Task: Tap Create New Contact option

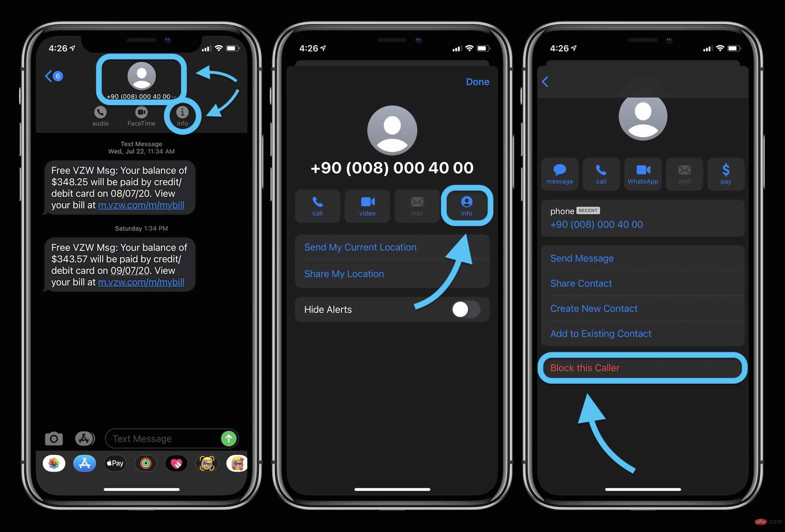Action: click(594, 308)
